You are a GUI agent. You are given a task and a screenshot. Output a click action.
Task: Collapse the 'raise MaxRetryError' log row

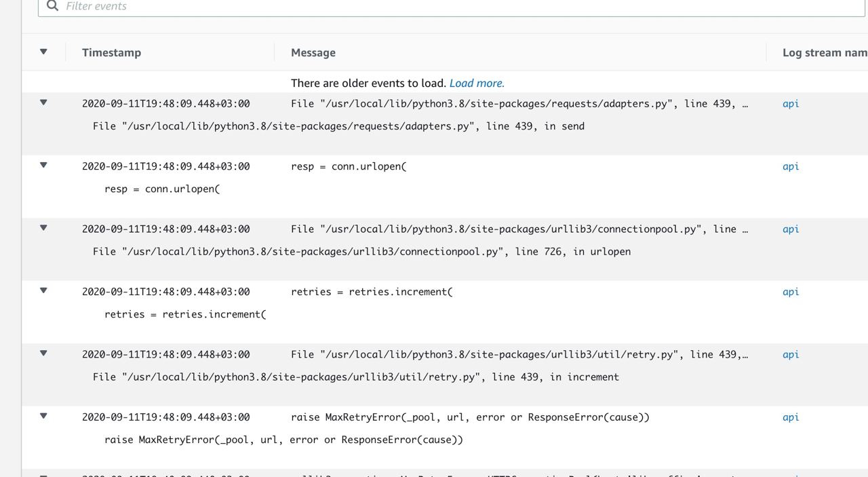(x=43, y=416)
